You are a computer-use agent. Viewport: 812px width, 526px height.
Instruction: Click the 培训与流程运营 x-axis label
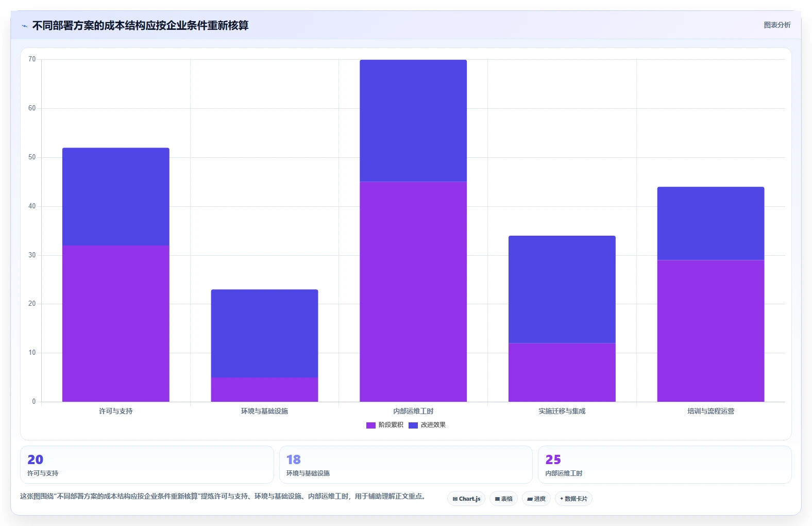point(711,411)
